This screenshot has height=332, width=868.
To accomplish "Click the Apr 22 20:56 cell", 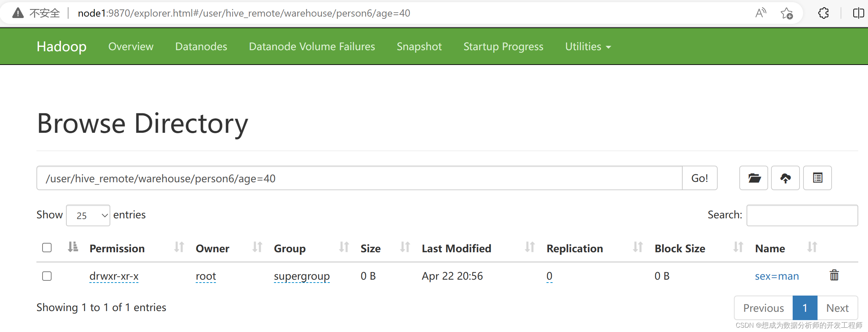I will coord(452,276).
